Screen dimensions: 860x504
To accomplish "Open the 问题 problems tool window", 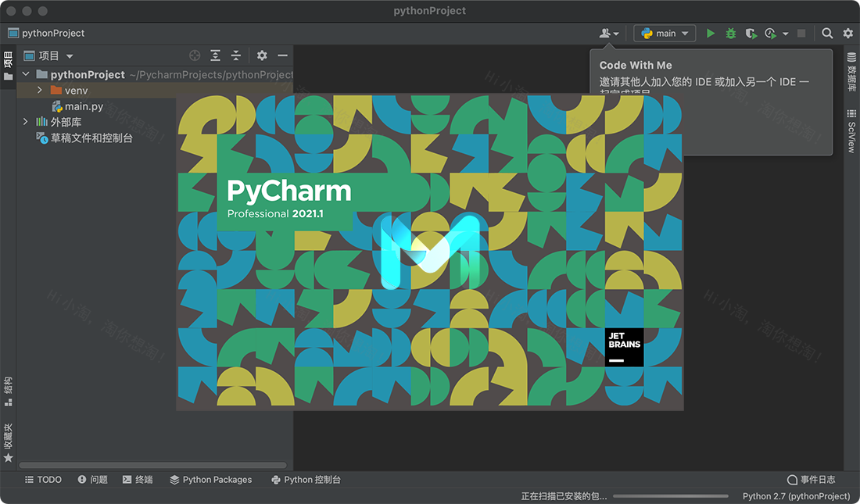I will 93,479.
